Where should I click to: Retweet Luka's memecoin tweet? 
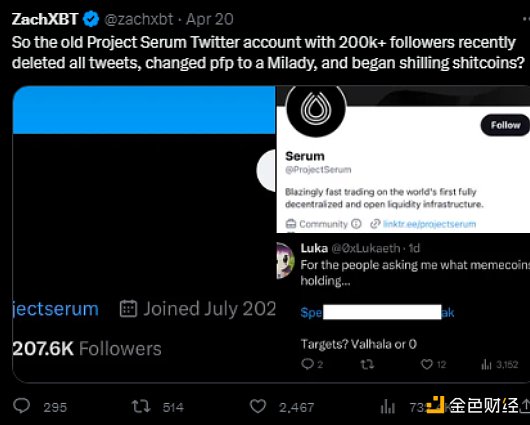(367, 364)
